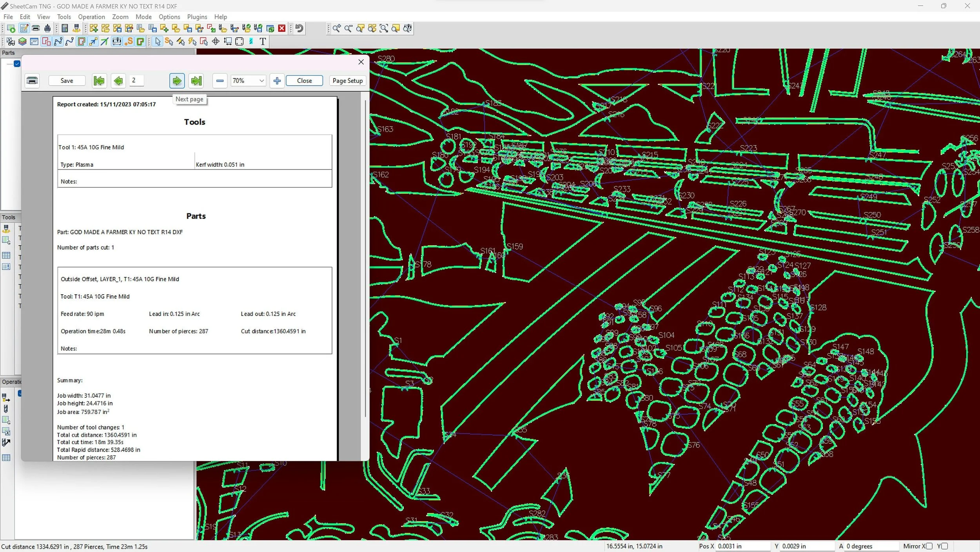Toggle the part checkbox in Parts tree
980x552 pixels.
click(17, 64)
